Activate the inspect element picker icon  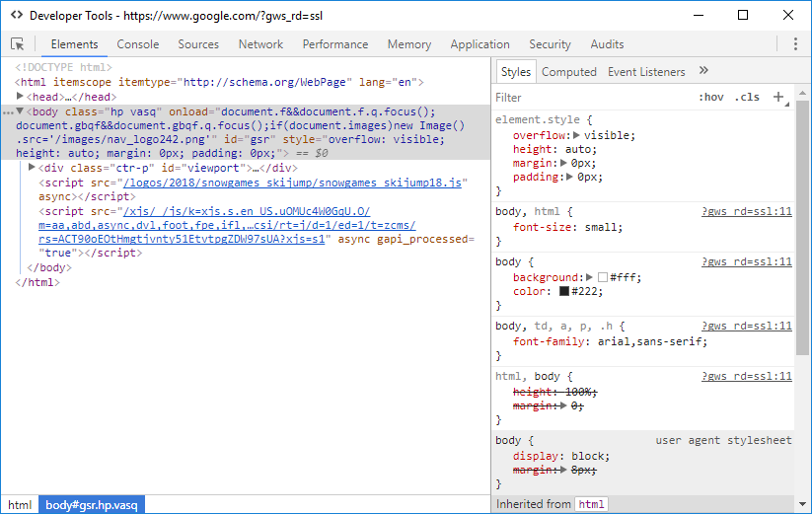[18, 44]
